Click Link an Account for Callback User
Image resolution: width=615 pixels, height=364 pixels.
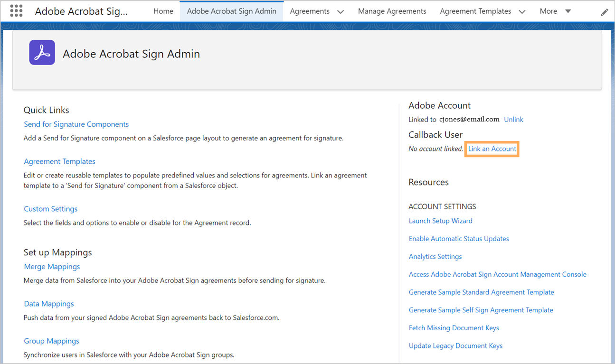tap(492, 149)
